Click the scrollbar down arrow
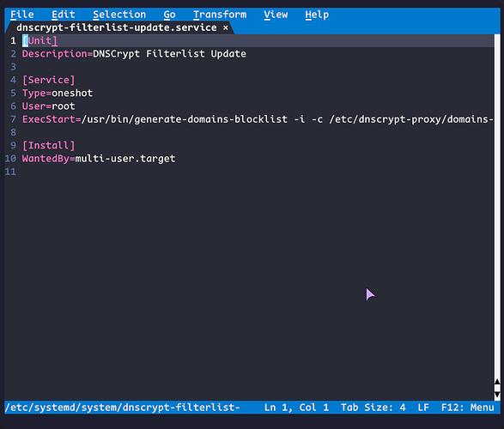Image resolution: width=504 pixels, height=429 pixels. 497,395
